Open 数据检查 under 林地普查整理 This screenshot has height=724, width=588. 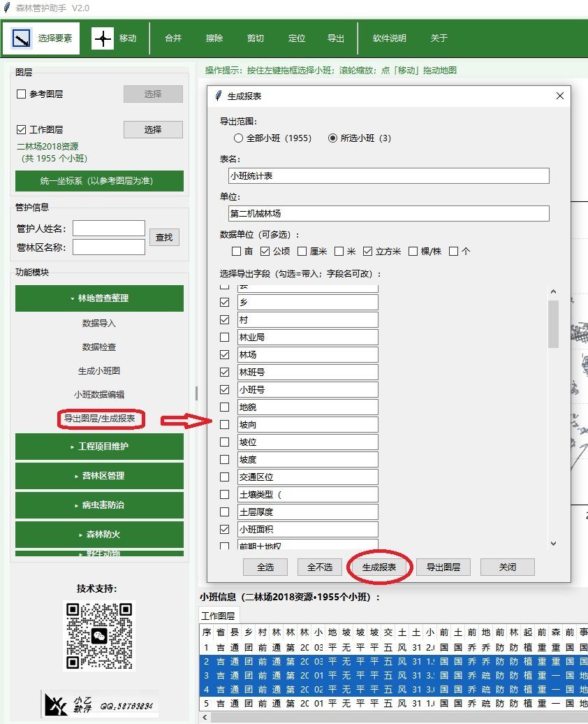point(98,347)
